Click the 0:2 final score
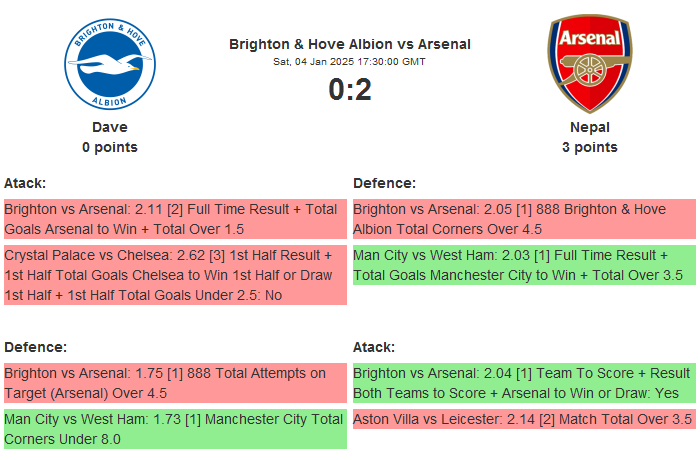The image size is (700, 460). 350,90
